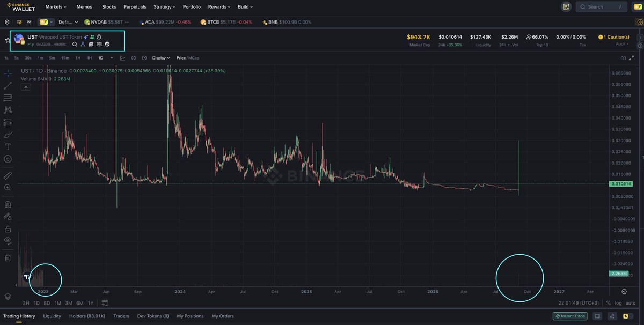Click the blue person icon under UST
This screenshot has height=325, width=644.
click(x=83, y=45)
